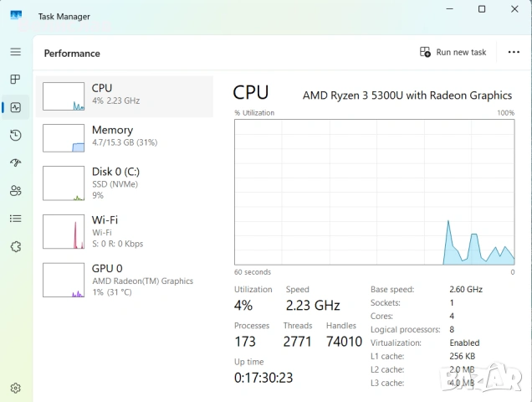This screenshot has width=532, height=402.
Task: Select the Disk 0 (C:) item
Action: tap(125, 183)
